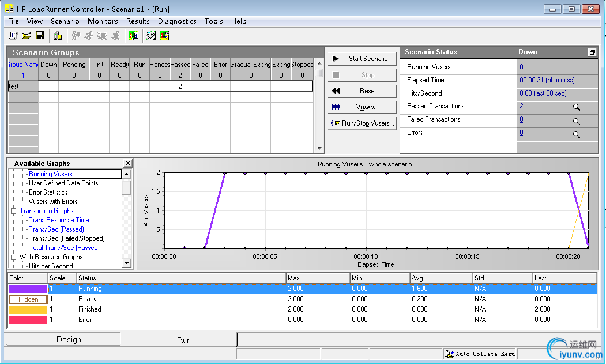Click the last graph icon in the toolbar
Image resolution: width=606 pixels, height=364 pixels.
tap(164, 36)
